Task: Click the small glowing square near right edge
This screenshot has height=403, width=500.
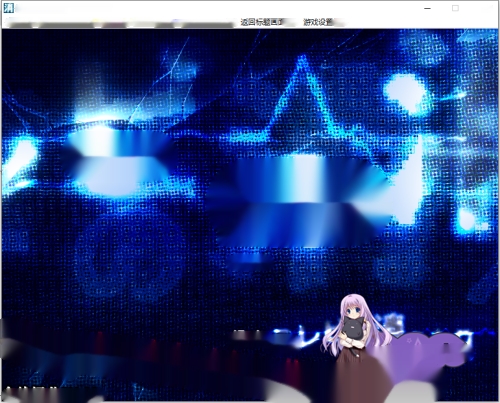Action: (x=467, y=219)
